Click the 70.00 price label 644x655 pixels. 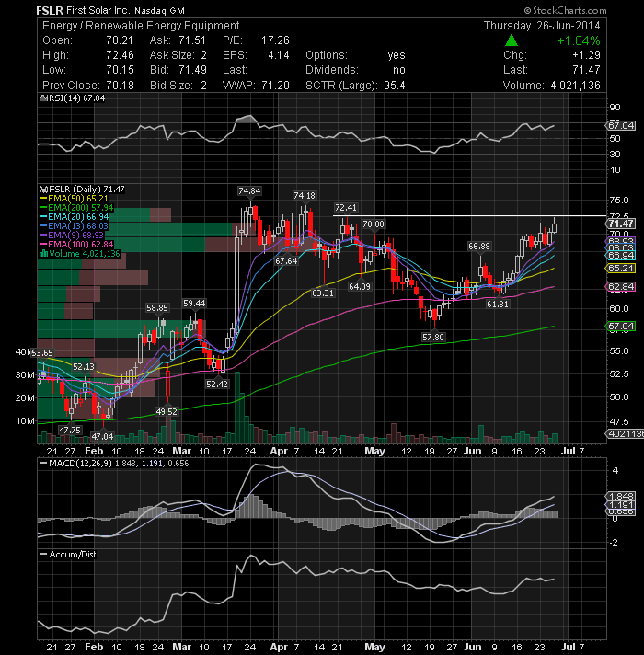[374, 224]
